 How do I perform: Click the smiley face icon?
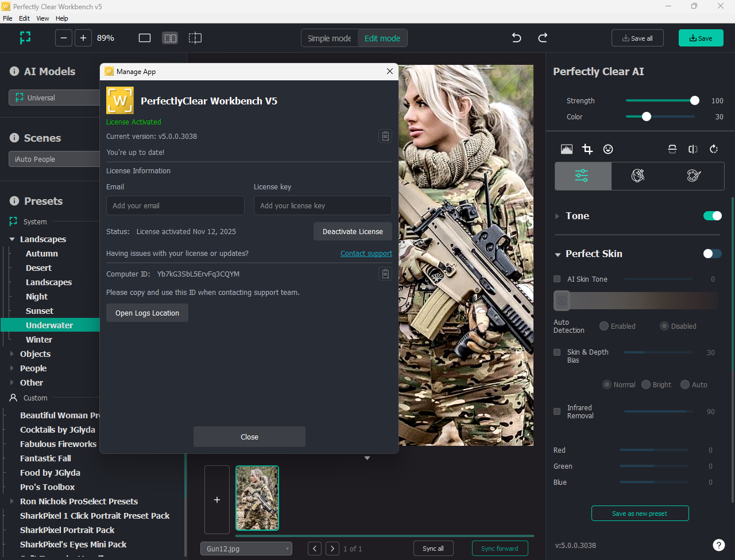click(x=608, y=149)
